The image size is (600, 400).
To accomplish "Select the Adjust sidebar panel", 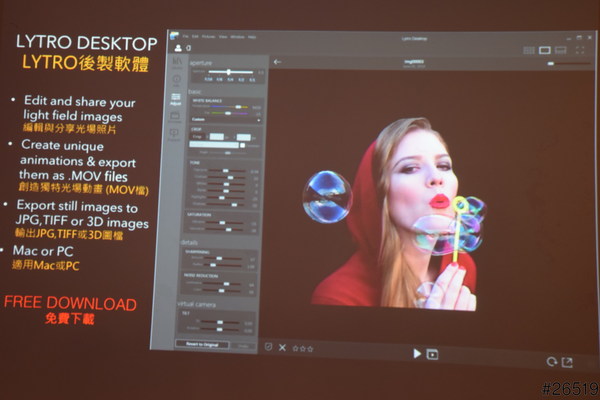I will point(176,99).
